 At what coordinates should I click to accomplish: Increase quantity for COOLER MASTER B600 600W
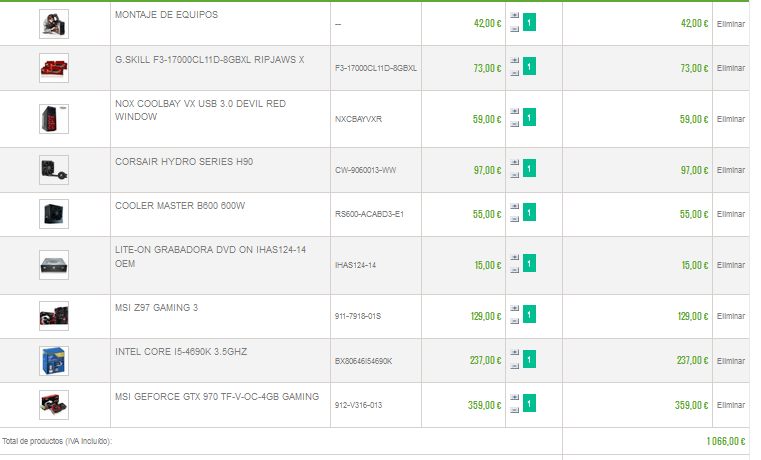[514, 206]
